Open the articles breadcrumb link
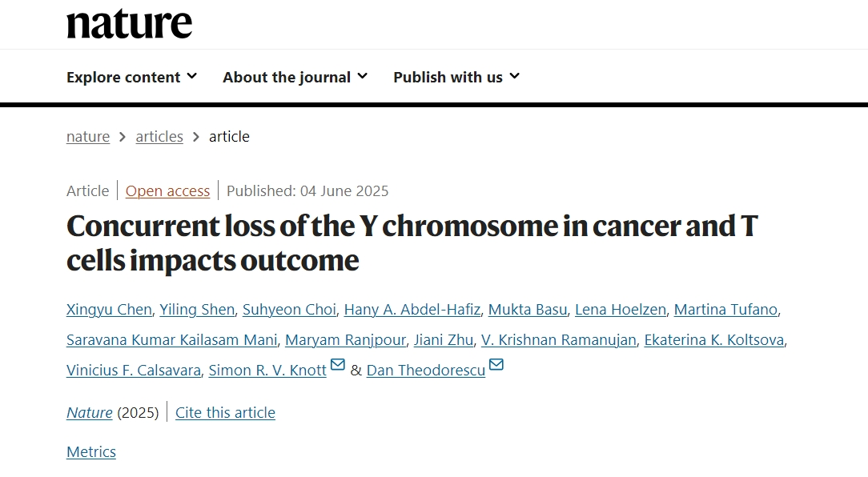Screen dimensions: 868x477 tap(159, 136)
